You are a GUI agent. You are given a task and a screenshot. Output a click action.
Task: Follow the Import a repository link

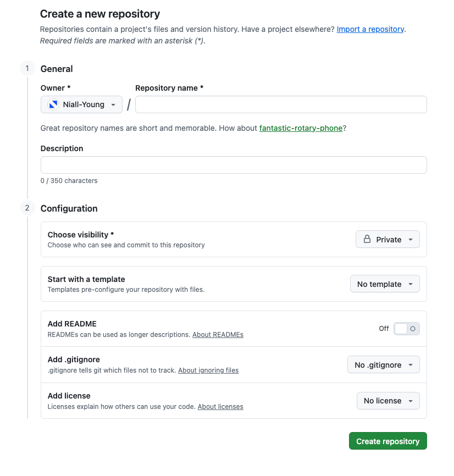370,29
